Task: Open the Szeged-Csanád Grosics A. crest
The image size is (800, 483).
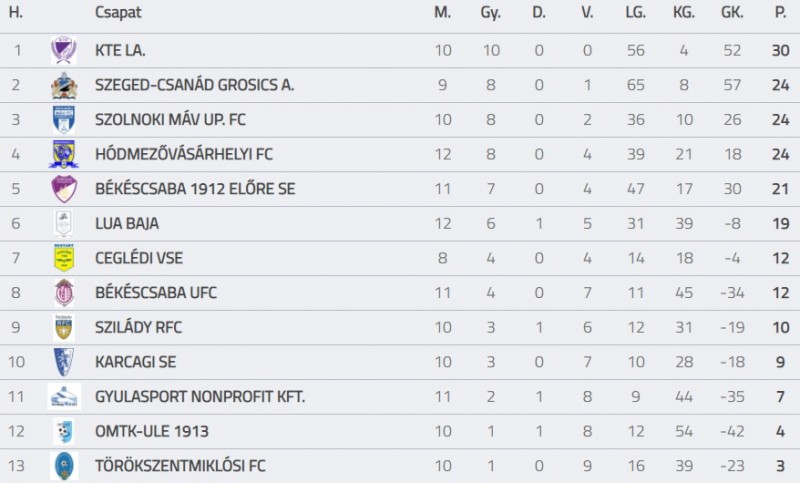Action: pos(64,85)
